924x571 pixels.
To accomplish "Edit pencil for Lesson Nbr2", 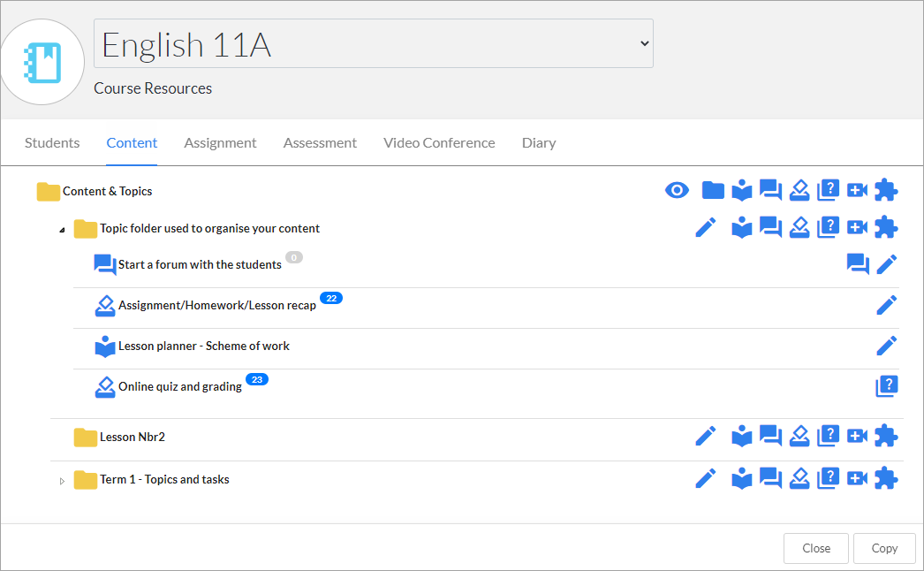I will click(x=706, y=436).
